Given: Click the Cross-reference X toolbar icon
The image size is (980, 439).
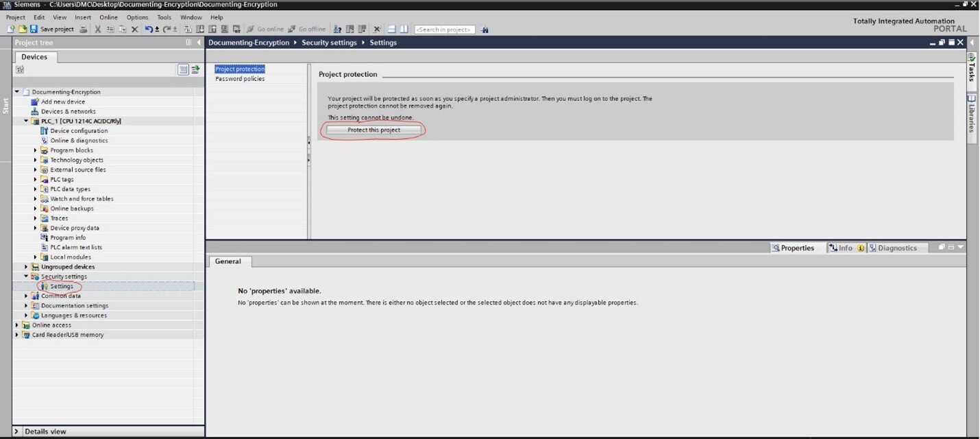Looking at the screenshot, I should pos(377,29).
